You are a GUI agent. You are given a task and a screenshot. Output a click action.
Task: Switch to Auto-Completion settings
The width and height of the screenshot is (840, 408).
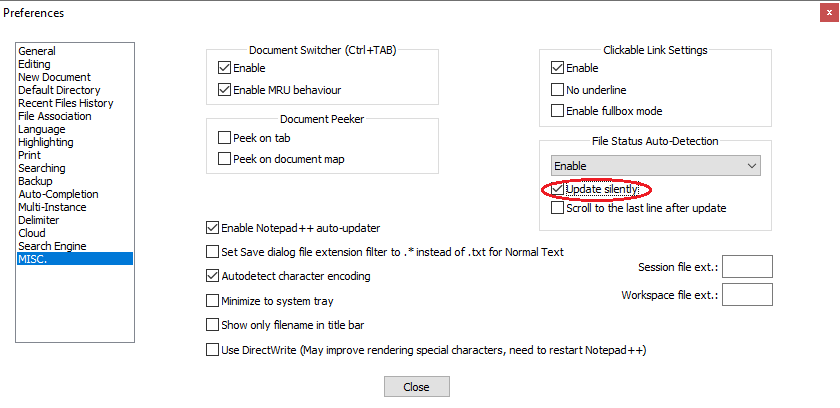(x=58, y=194)
